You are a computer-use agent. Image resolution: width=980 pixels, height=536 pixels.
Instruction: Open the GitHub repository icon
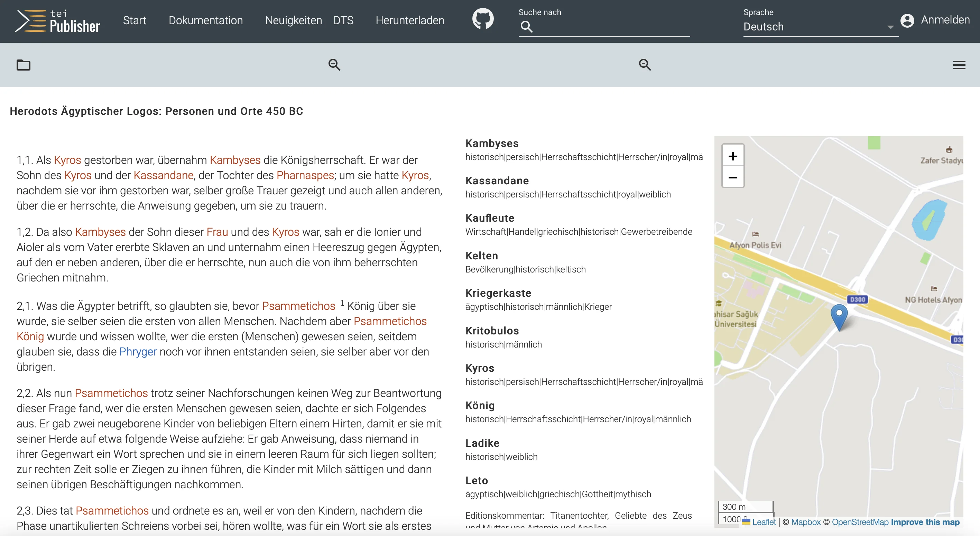(483, 19)
